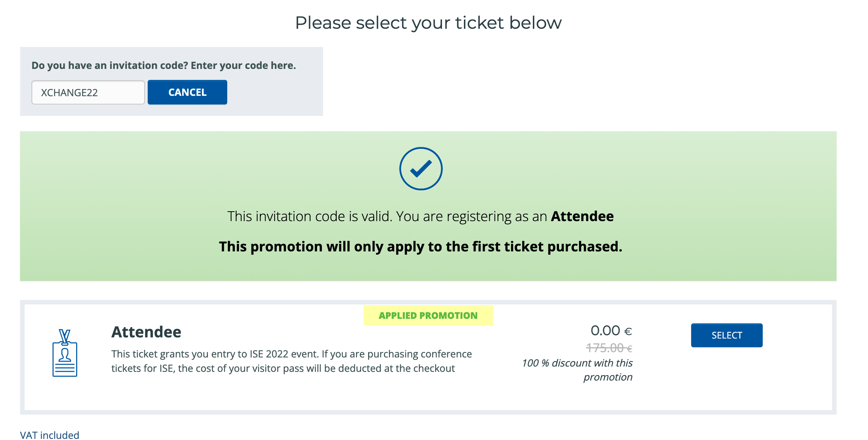868x440 pixels.
Task: Click the 0.00 € price
Action: (611, 330)
